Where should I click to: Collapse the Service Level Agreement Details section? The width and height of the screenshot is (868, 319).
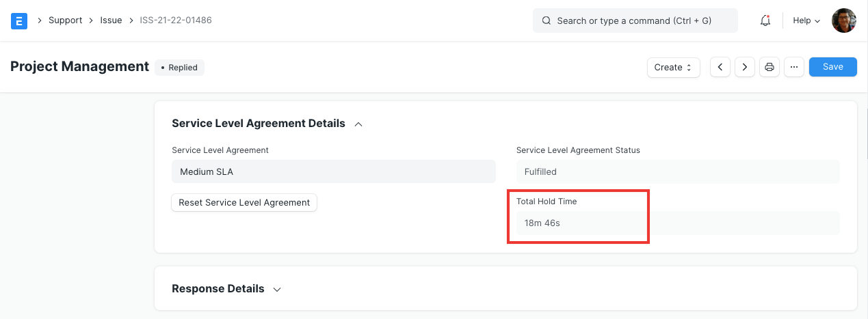click(x=358, y=124)
